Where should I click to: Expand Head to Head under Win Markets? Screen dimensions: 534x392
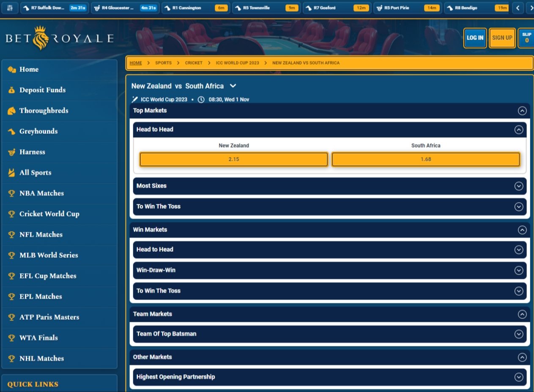pos(519,250)
